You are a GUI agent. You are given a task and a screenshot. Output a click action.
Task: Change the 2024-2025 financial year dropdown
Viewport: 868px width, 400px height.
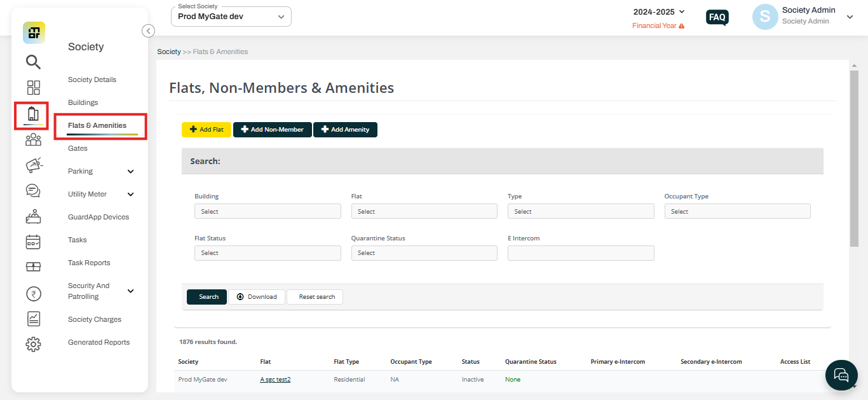pos(659,11)
